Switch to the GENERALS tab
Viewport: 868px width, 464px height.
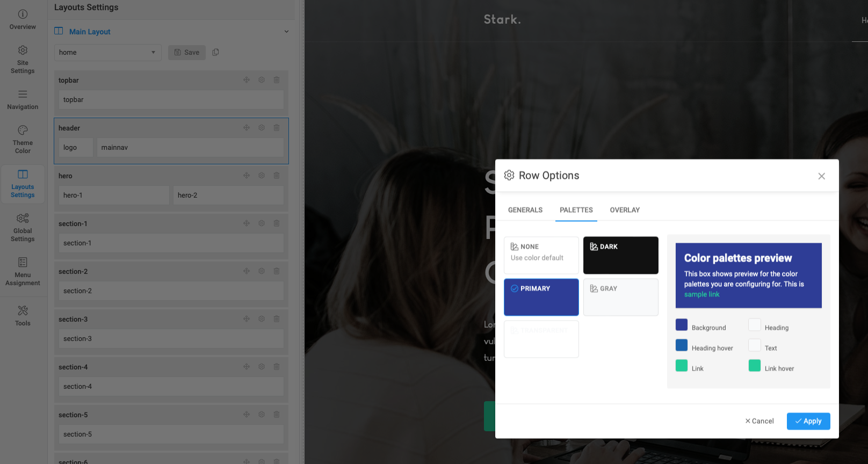(x=525, y=210)
